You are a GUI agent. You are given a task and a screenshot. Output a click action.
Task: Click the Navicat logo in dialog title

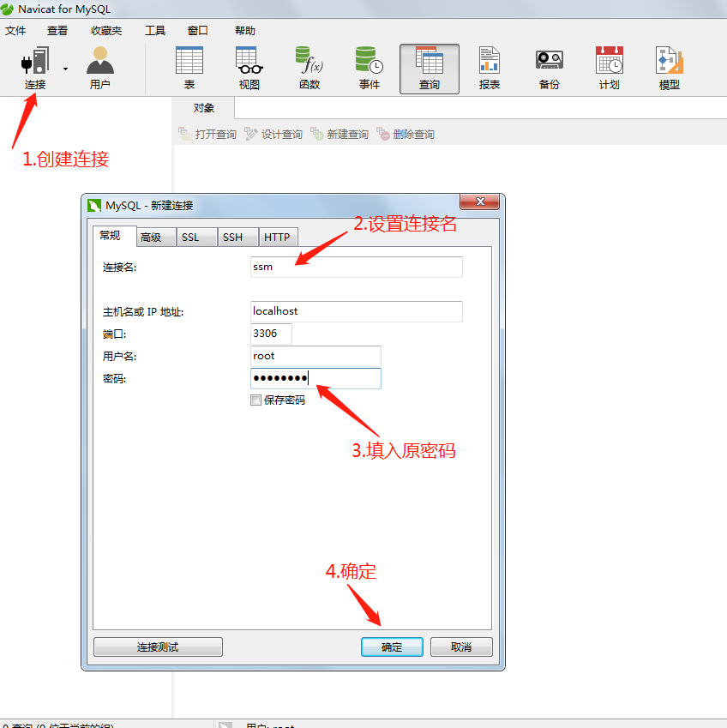pyautogui.click(x=94, y=205)
